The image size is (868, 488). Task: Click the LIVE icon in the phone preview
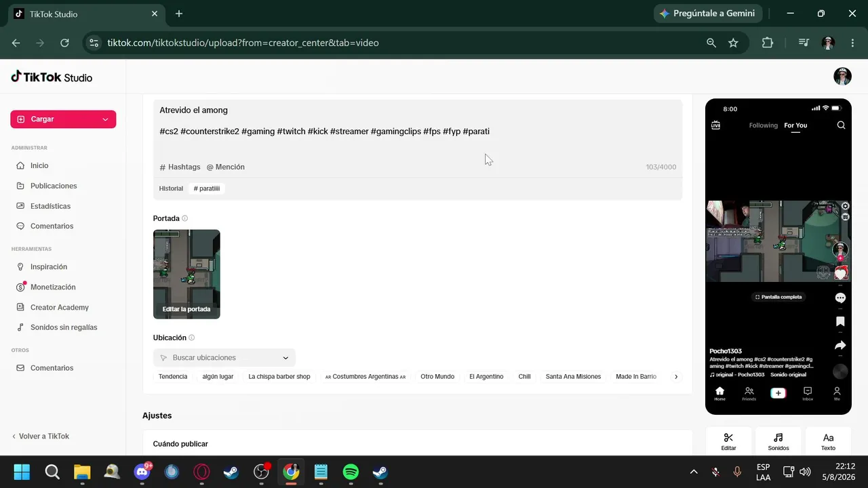tap(715, 125)
